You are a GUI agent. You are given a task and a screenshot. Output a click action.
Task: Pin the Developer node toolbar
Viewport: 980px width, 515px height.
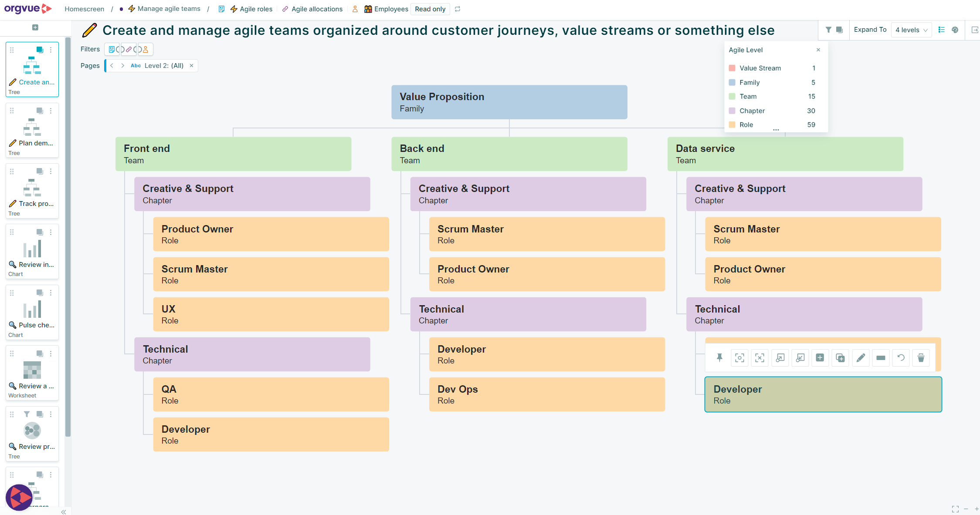(719, 357)
